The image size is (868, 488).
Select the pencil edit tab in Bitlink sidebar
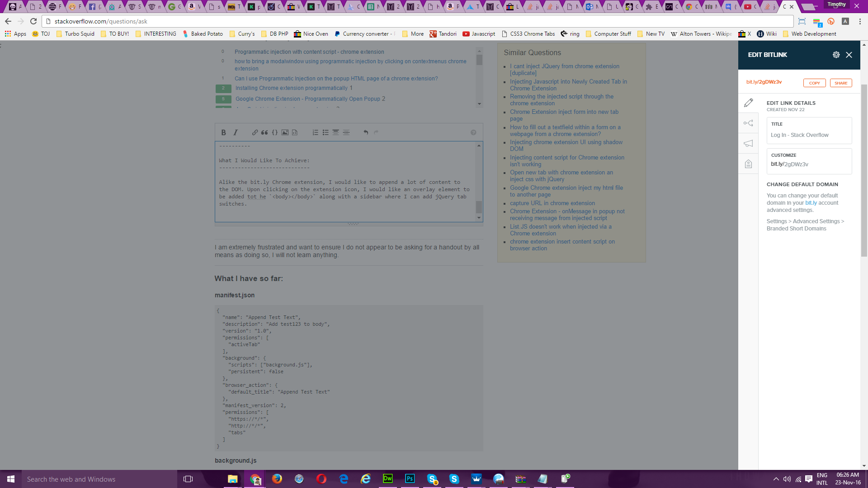coord(748,103)
